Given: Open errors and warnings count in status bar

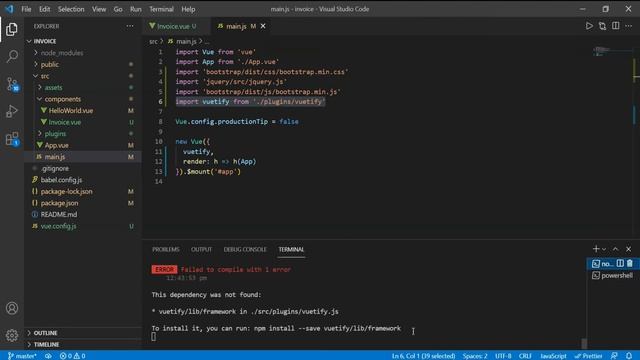Looking at the screenshot, I should [72, 356].
